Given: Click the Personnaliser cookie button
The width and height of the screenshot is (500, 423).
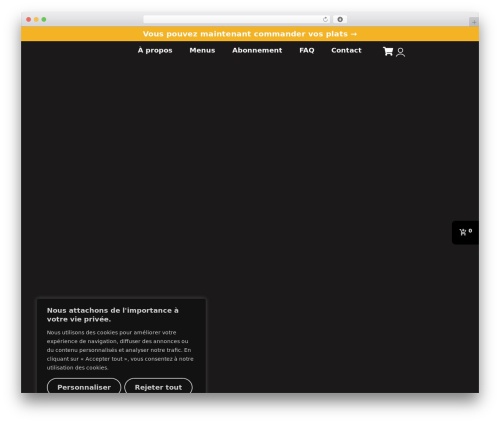Looking at the screenshot, I should tap(84, 387).
